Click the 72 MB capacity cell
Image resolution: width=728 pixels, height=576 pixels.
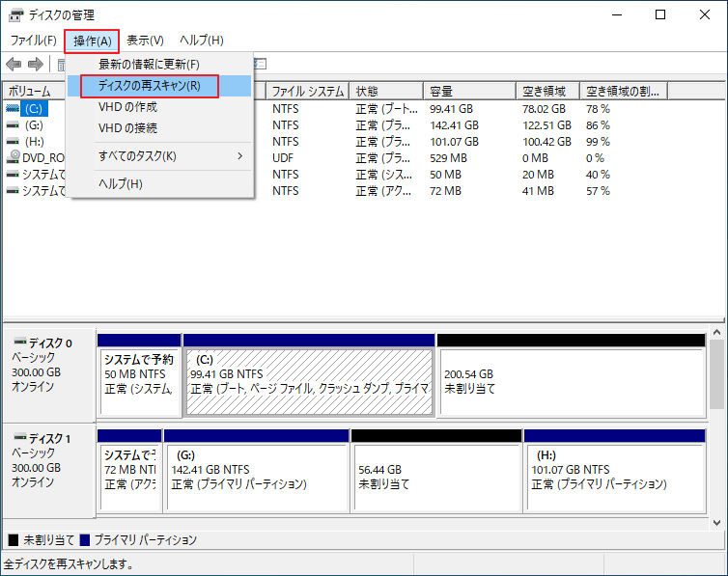coord(445,191)
